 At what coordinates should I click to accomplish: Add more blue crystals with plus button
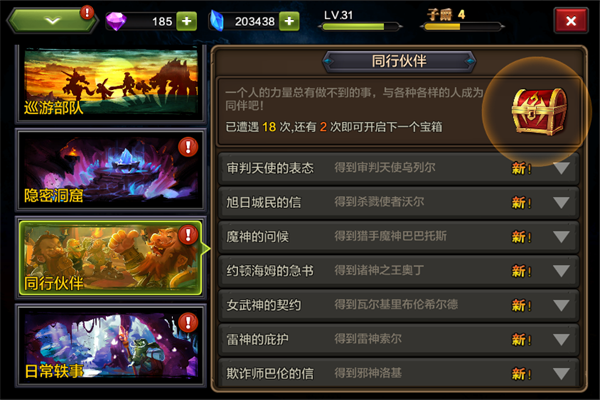[289, 21]
